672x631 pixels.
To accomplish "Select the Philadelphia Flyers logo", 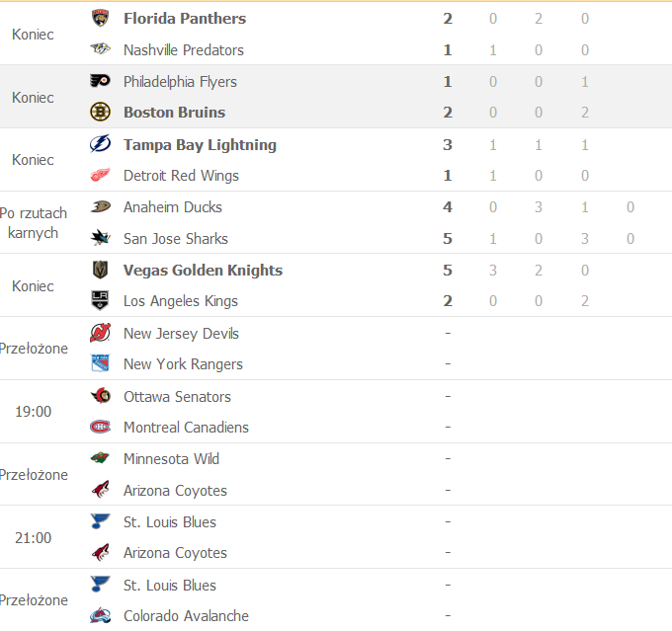I will (100, 82).
